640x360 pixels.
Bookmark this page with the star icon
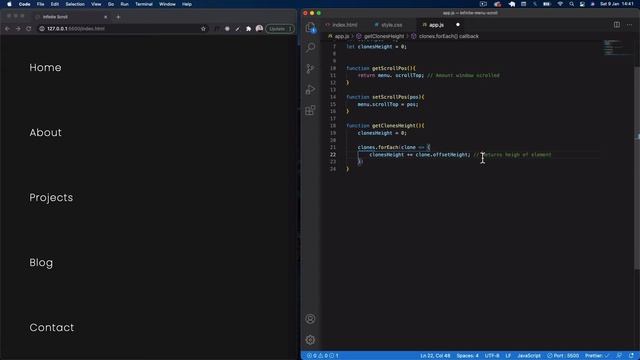tap(203, 29)
